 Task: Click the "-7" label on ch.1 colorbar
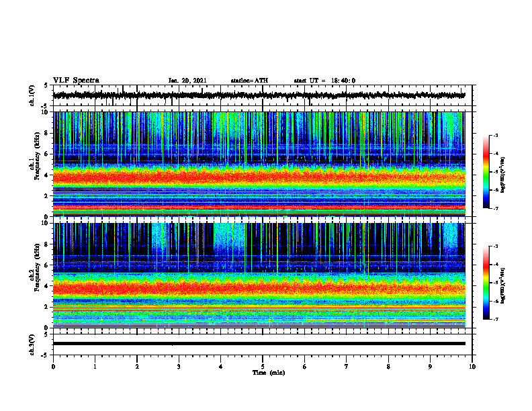point(495,208)
